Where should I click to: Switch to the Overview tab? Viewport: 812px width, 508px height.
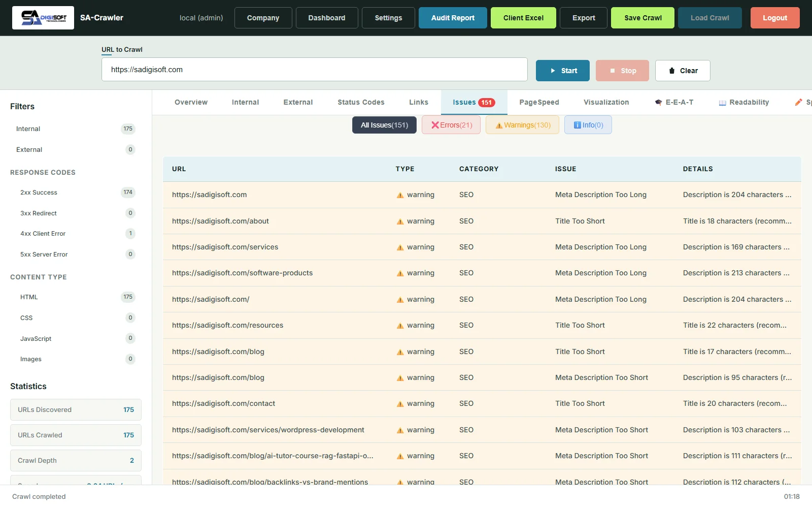coord(191,102)
